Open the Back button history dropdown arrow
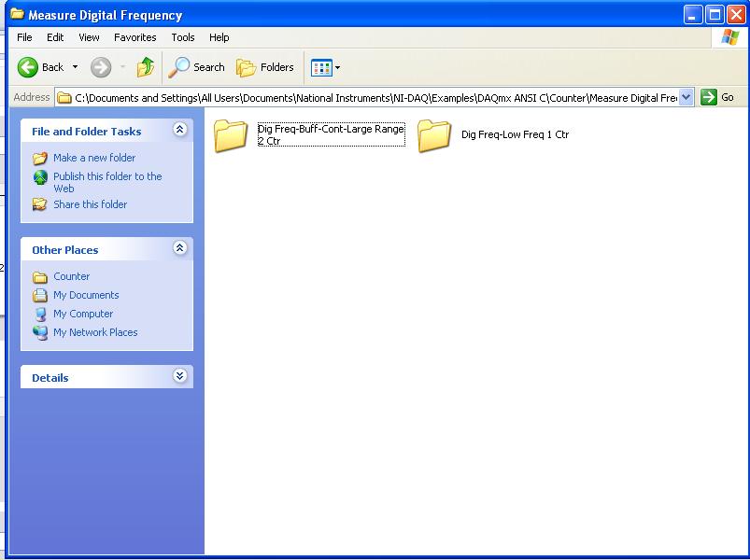 tap(76, 67)
